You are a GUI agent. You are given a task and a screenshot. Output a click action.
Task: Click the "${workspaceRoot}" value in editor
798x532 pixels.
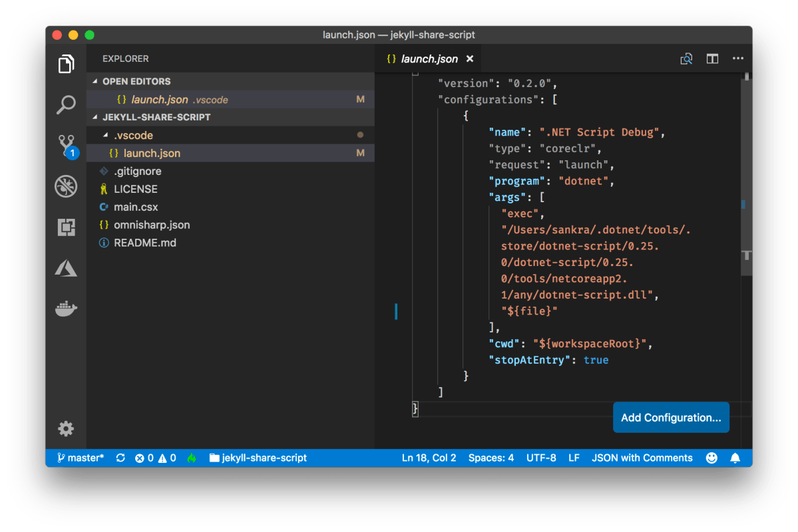coord(590,344)
